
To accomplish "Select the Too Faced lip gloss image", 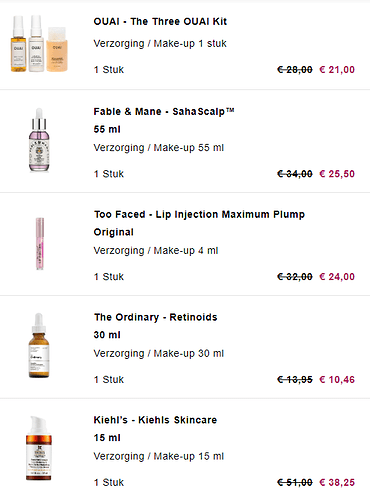I will (x=40, y=243).
